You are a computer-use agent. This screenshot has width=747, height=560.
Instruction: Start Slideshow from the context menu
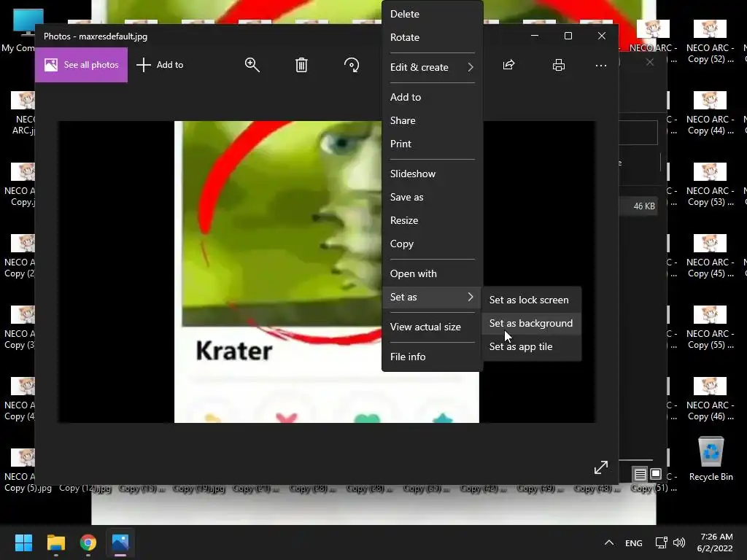[432, 174]
